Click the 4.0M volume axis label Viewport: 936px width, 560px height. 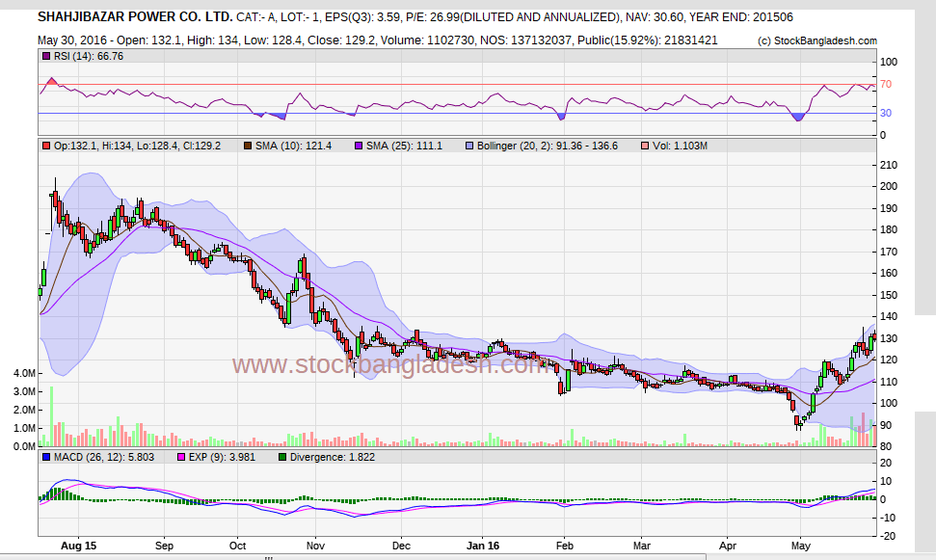[x=25, y=373]
